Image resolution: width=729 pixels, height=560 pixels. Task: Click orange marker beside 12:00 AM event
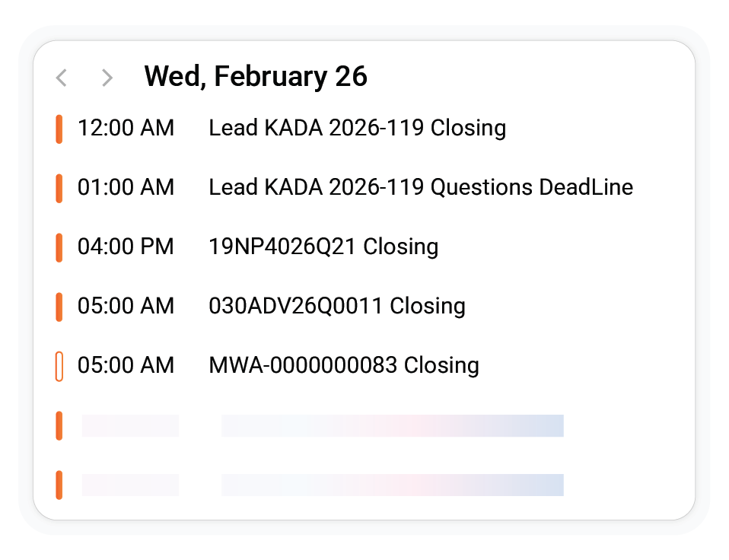[x=59, y=129]
